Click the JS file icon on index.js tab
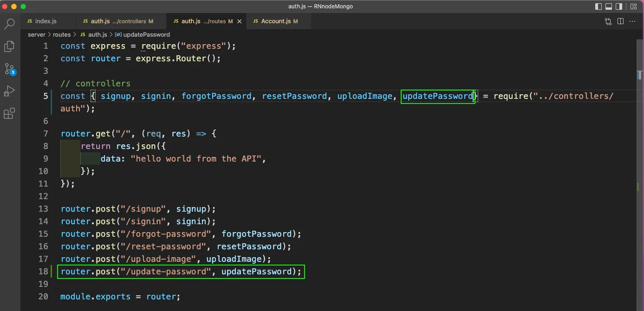 click(x=30, y=21)
